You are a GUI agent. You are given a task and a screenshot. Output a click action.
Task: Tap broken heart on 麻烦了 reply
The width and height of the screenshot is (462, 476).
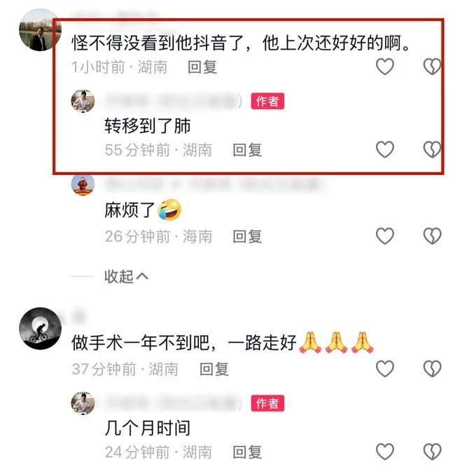[x=432, y=236]
